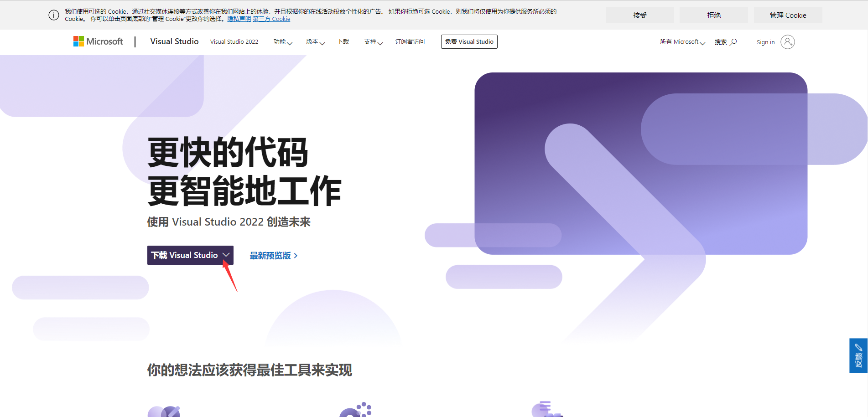
Task: Click the 使用 Visual Studio 2022 创造未来 subtitle
Action: click(x=229, y=222)
